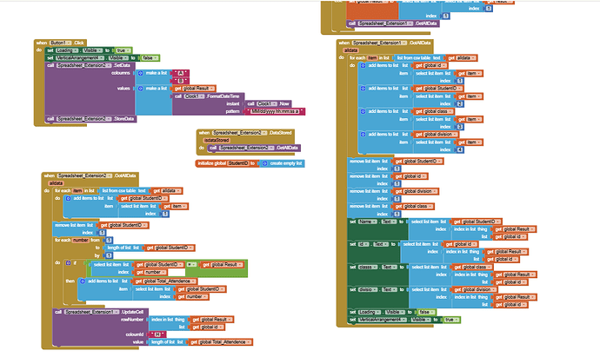Click gear on add items block in Spreadsheet_Extension2 GotAllData
The image size is (600, 364).
pos(68,198)
